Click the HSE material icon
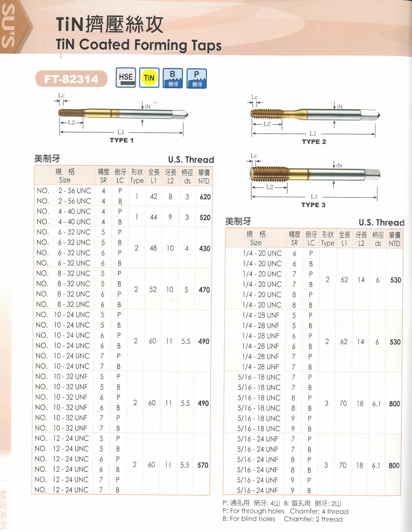 tap(126, 78)
